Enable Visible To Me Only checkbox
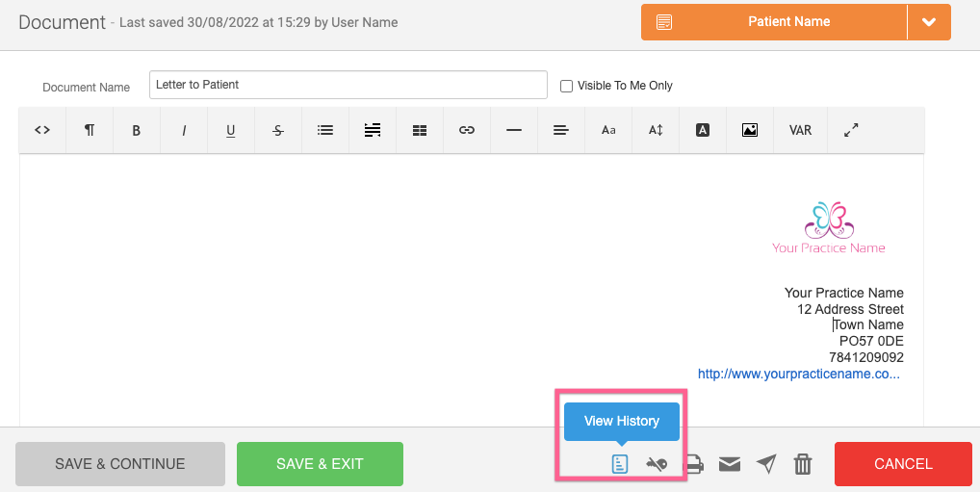980x492 pixels. point(566,86)
